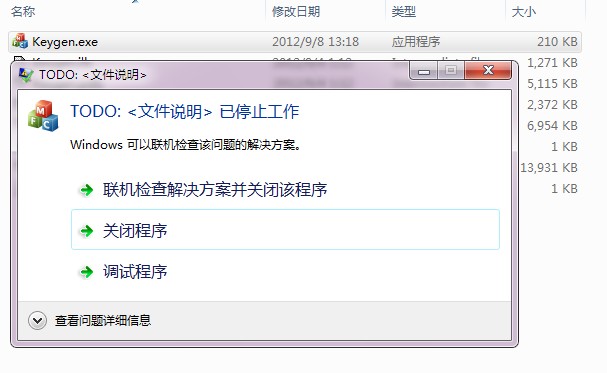
Task: Click the 1,271 KB size value
Action: coord(552,63)
